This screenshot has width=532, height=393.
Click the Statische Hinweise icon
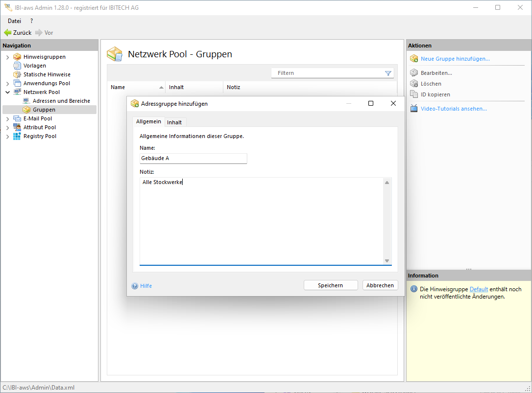click(17, 74)
